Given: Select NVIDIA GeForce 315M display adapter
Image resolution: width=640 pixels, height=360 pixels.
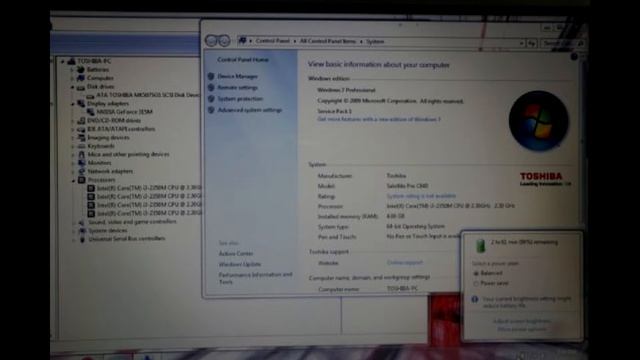Looking at the screenshot, I should 124,112.
